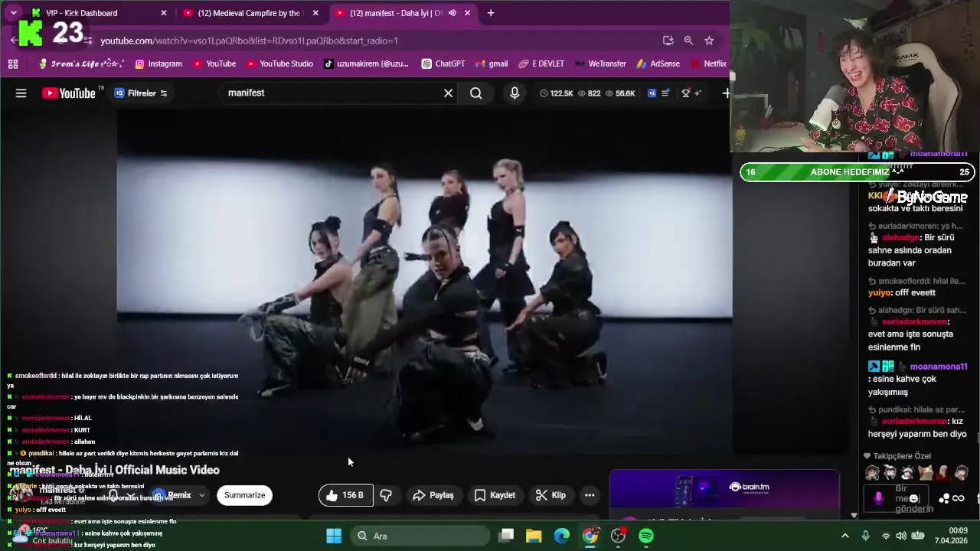The width and height of the screenshot is (980, 551).
Task: Open Spotify from taskbar
Action: (x=646, y=536)
